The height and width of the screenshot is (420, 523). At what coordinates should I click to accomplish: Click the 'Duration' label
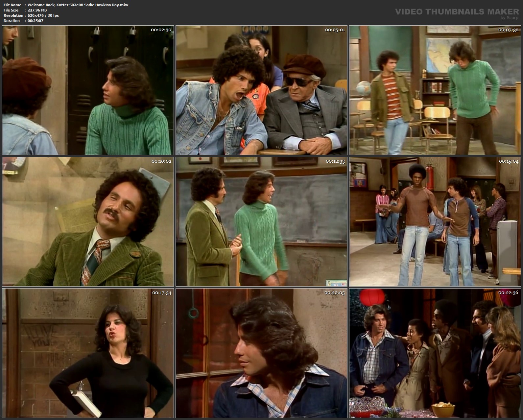pos(12,21)
